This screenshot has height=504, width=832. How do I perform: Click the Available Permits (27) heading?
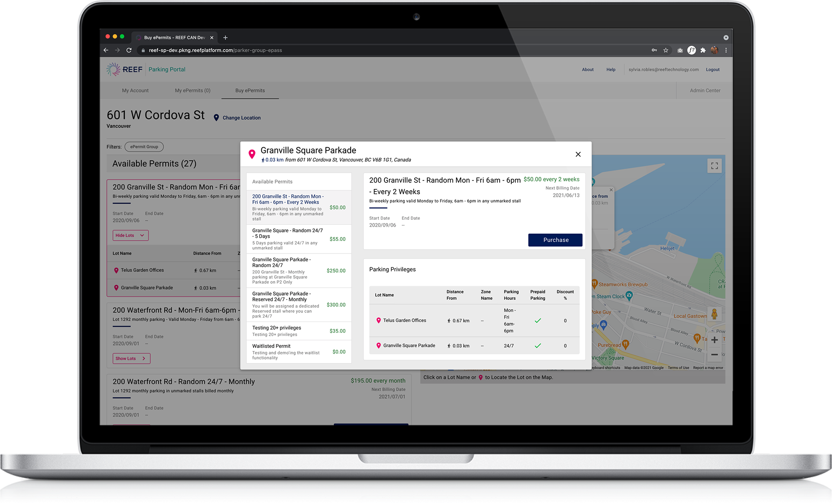click(154, 164)
